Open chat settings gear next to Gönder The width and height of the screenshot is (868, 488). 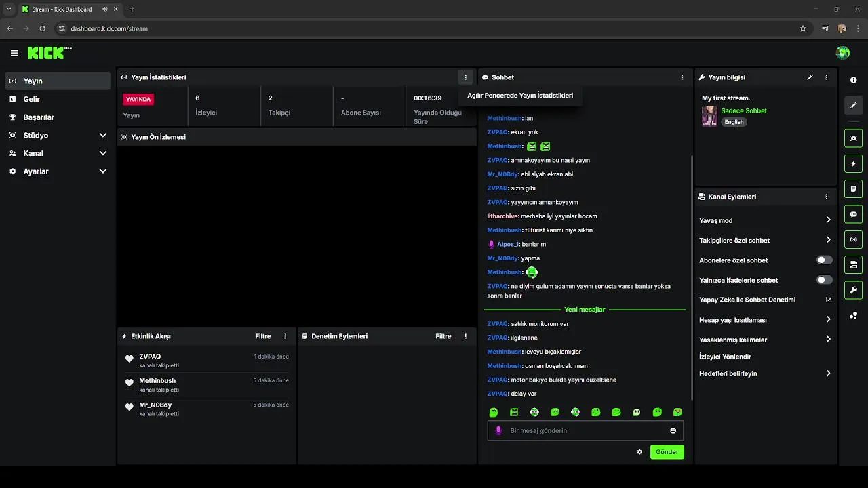click(x=639, y=452)
